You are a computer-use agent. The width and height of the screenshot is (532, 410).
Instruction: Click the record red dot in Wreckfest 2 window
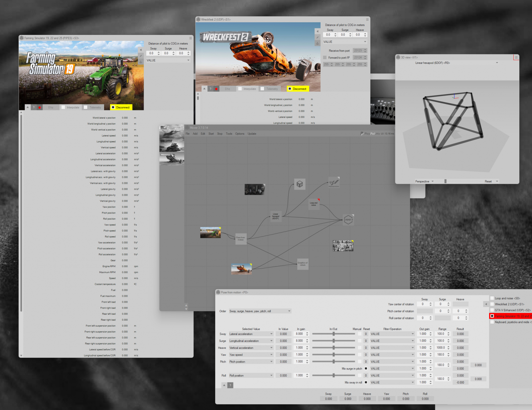coord(216,89)
